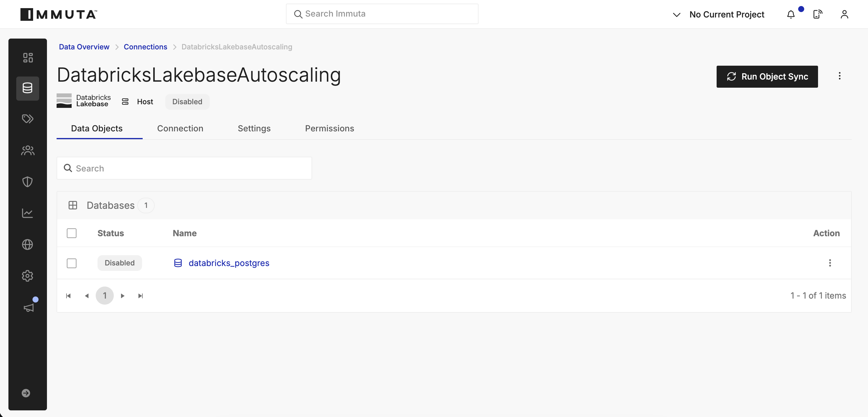Viewport: 868px width, 417px height.
Task: Open the Connections breadcrumb link
Action: pyautogui.click(x=145, y=47)
